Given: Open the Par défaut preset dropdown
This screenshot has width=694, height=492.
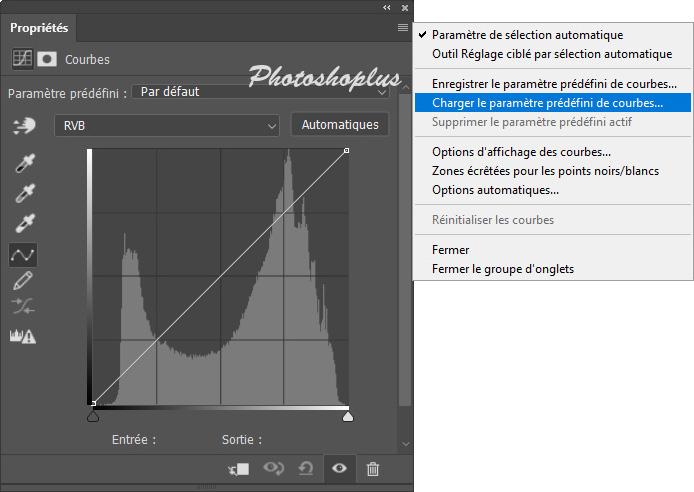Looking at the screenshot, I should 262,92.
